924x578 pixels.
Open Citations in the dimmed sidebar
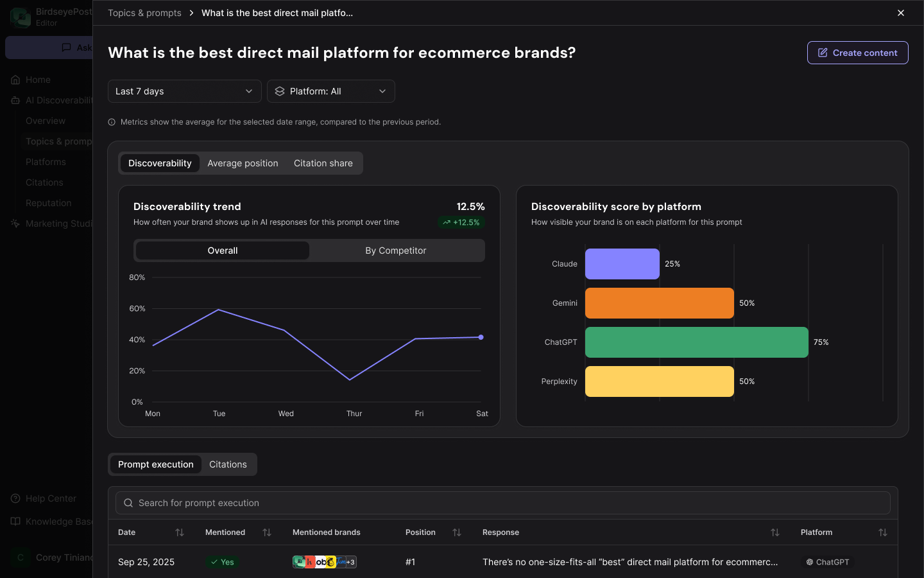[44, 182]
